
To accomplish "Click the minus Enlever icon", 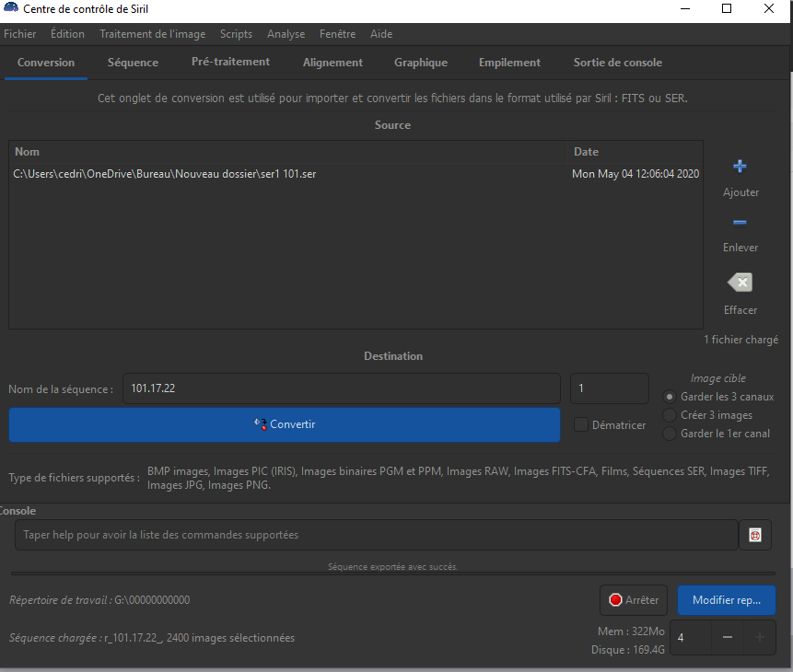I will [x=740, y=223].
